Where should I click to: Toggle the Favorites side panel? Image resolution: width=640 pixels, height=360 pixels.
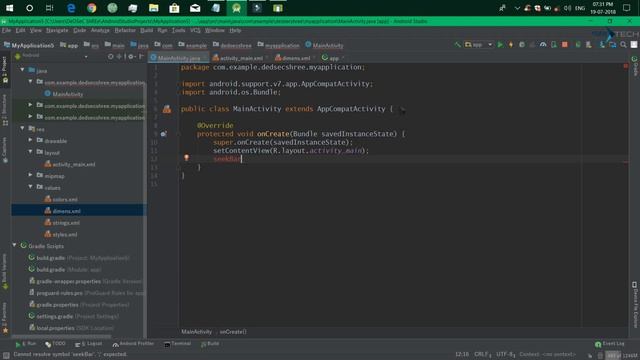point(5,318)
